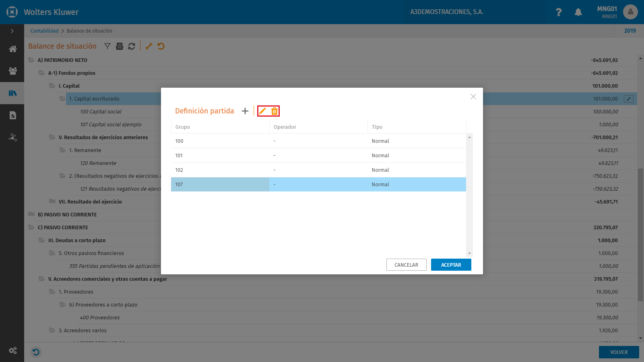
Task: Click the refresh arrows icon in toolbar
Action: click(132, 46)
